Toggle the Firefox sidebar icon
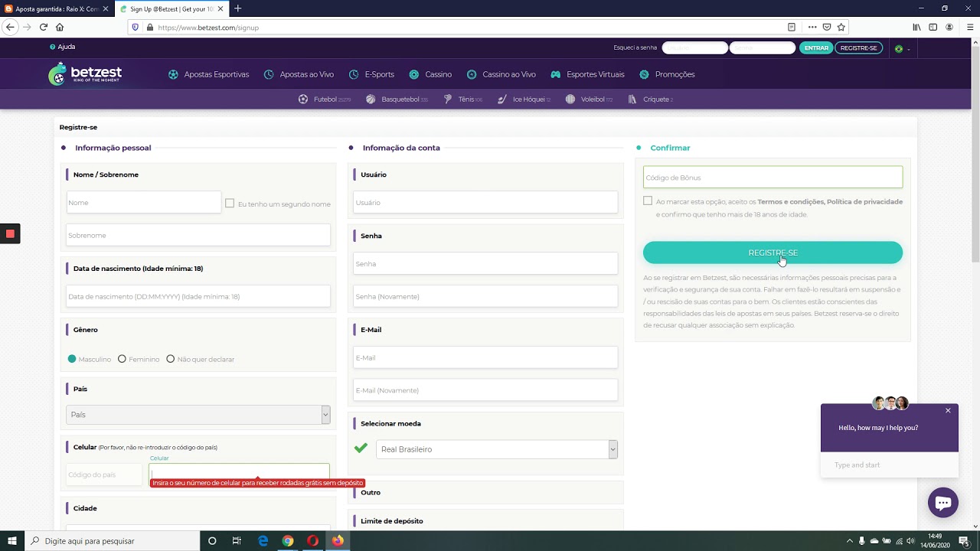This screenshot has width=980, height=551. point(933,27)
